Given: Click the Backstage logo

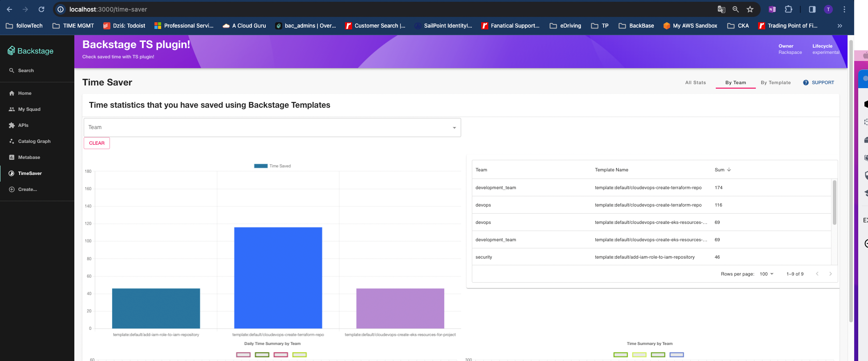Looking at the screenshot, I should click(x=30, y=51).
